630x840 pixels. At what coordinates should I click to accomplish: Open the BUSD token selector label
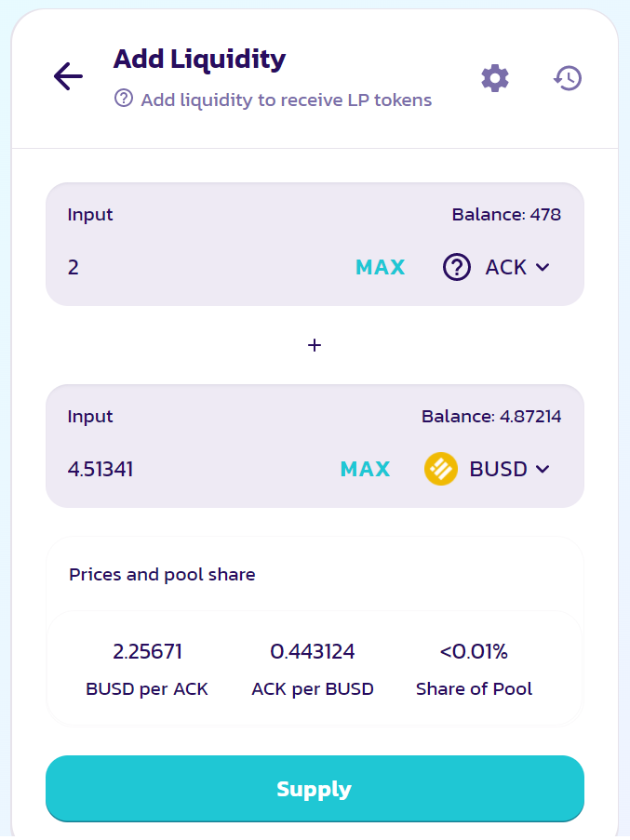pos(499,469)
